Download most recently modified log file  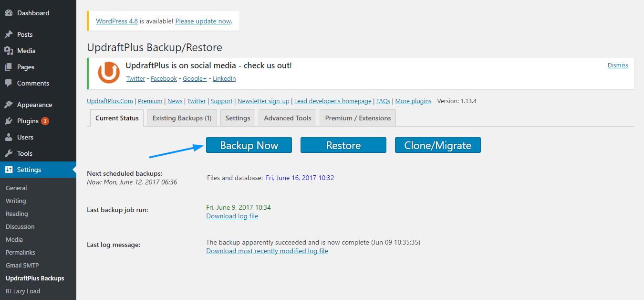pos(267,251)
